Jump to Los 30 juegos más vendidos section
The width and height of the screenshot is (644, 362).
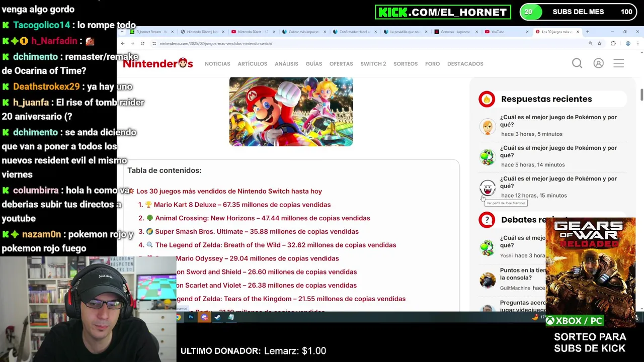229,191
